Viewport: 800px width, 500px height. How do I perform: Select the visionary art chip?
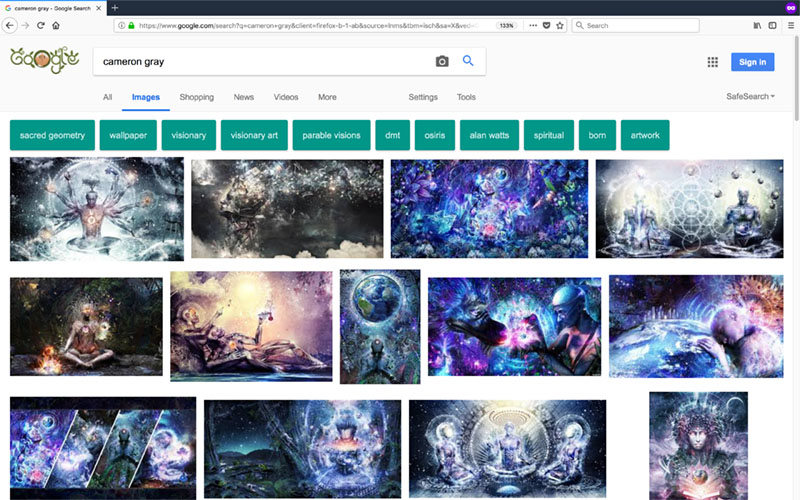(x=254, y=135)
